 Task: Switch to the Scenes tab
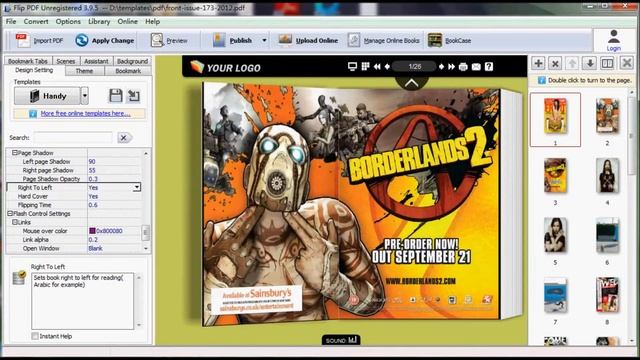(x=66, y=61)
